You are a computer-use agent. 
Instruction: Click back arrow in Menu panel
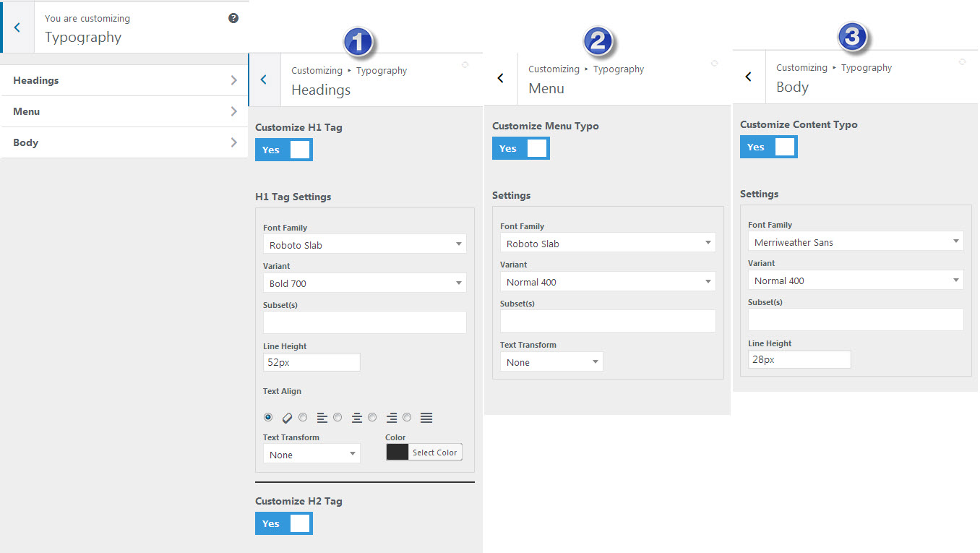click(501, 78)
